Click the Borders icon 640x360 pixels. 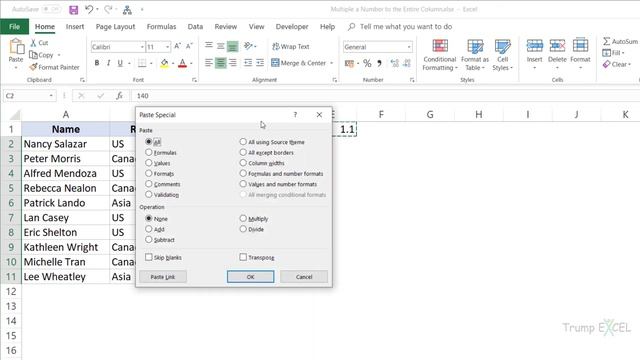[x=142, y=63]
